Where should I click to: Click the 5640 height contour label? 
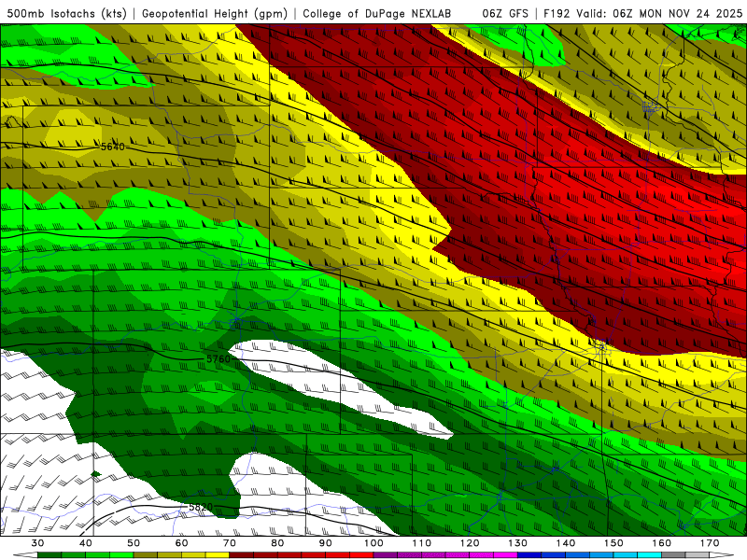tap(113, 147)
